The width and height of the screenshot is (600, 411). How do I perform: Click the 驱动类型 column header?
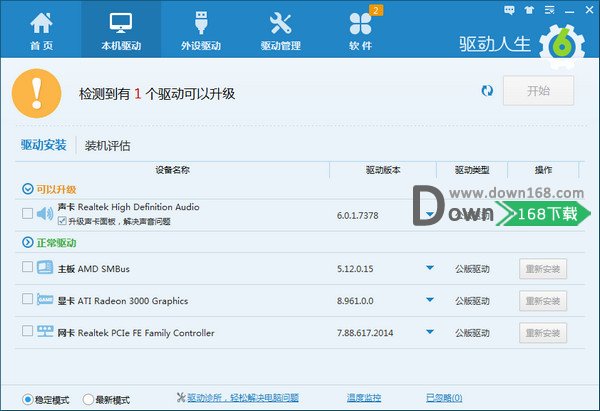coord(472,170)
